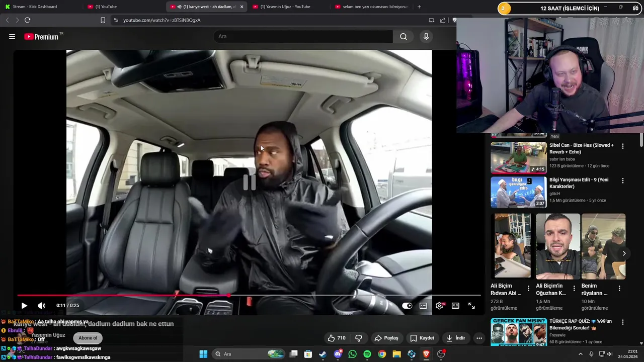Open TÜRKÇE RAP QUİZ video title
The image size is (644, 362).
581,324
